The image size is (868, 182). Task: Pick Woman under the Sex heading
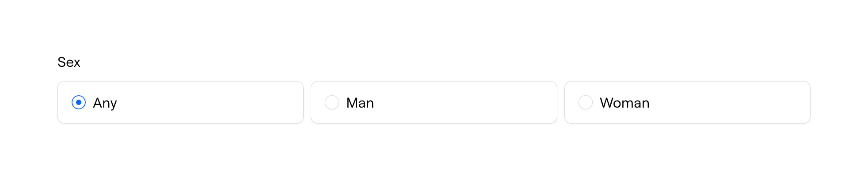click(586, 102)
